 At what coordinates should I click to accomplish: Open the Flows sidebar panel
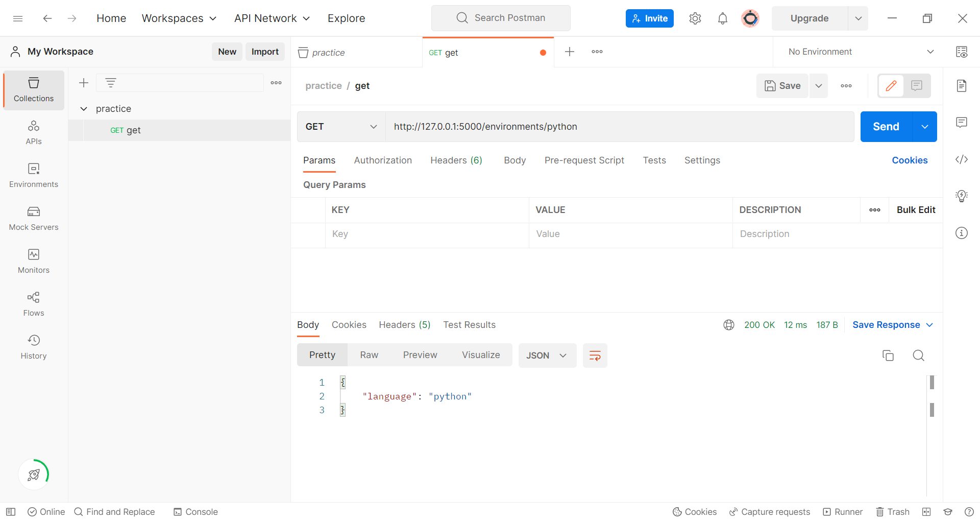[34, 304]
